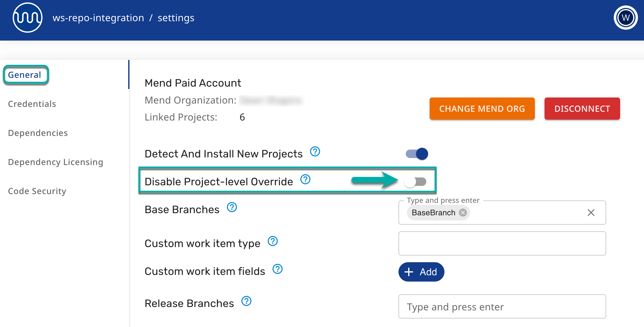Open help icon next to Release Branches

pos(246,301)
